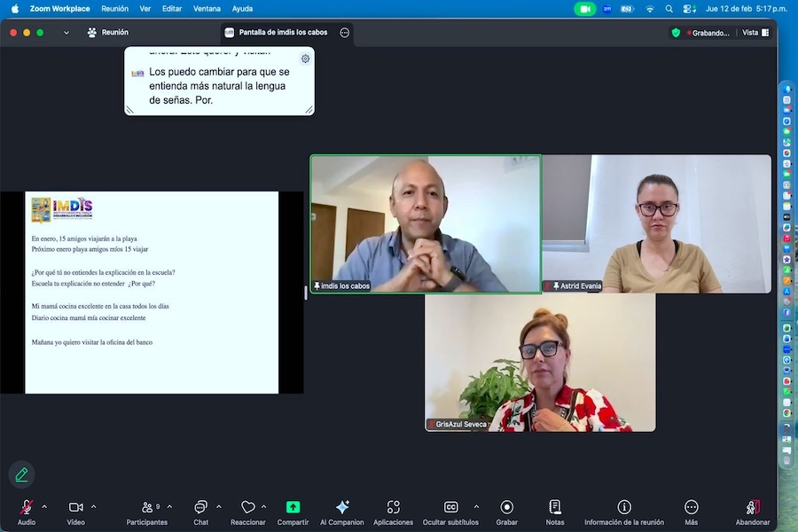This screenshot has width=798, height=532.
Task: Unmute the microphone with Audio button
Action: 27,508
